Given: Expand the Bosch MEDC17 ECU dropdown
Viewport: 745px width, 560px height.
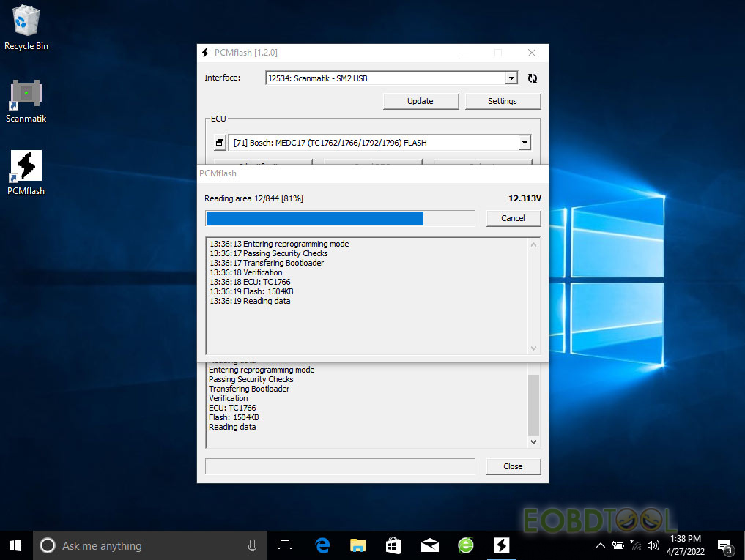Looking at the screenshot, I should coord(525,143).
